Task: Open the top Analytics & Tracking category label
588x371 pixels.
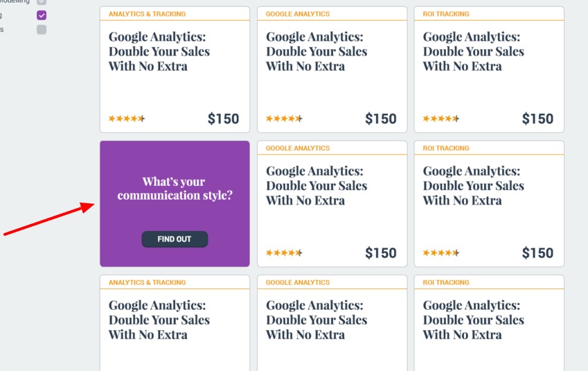Action: [x=147, y=14]
